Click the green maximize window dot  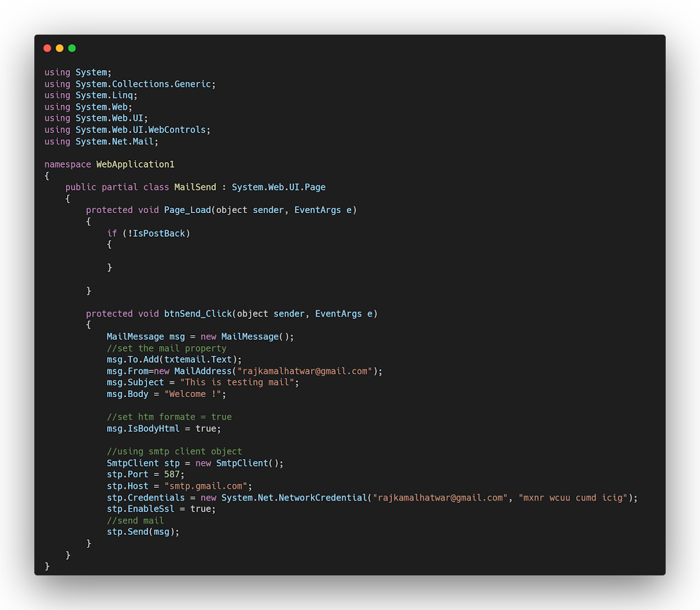pos(72,48)
